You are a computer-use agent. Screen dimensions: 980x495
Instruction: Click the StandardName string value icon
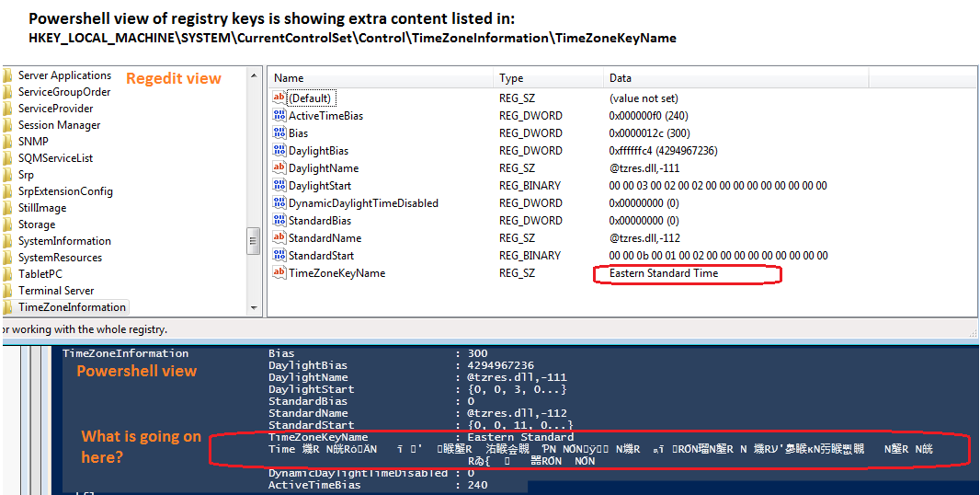point(279,238)
